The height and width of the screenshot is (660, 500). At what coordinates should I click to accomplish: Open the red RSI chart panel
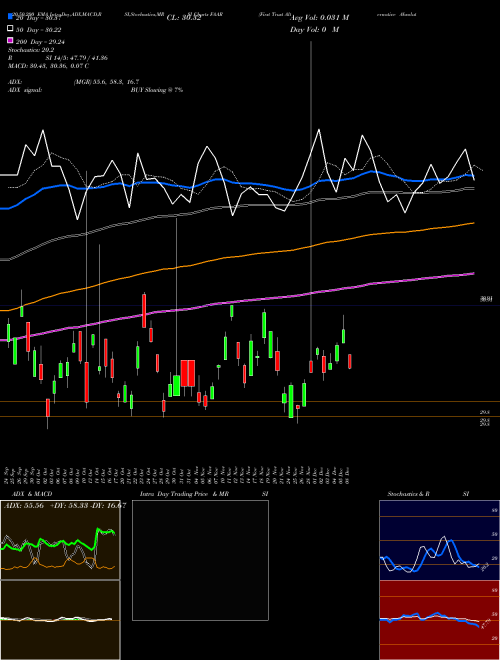[439, 620]
